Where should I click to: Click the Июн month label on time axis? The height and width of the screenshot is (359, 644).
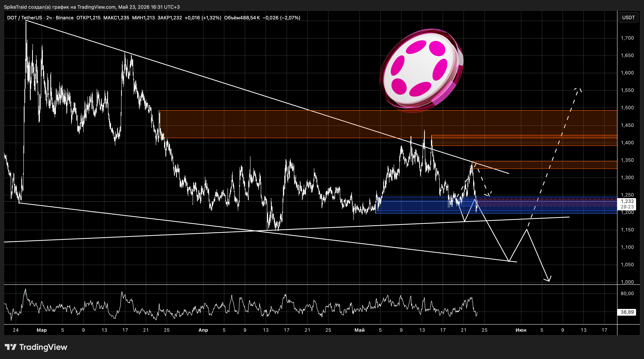pos(521,330)
